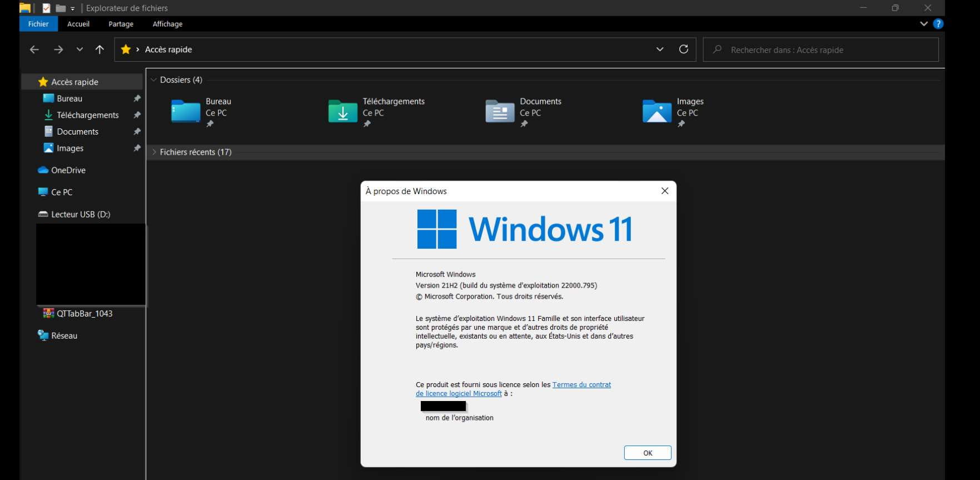980x480 pixels.
Task: Click 'nom de l'organisation' text in dialog
Action: click(460, 418)
